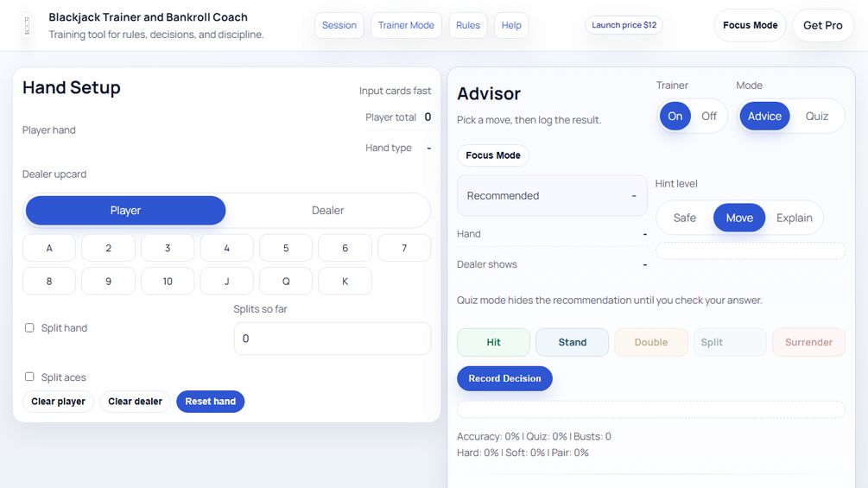Choose the Hit move
Viewport: 868px width, 488px height.
pos(493,342)
